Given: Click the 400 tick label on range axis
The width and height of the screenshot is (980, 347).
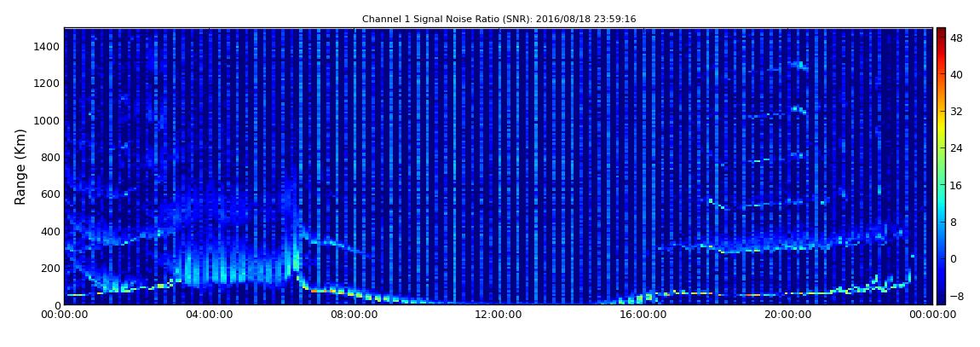Looking at the screenshot, I should coord(50,231).
